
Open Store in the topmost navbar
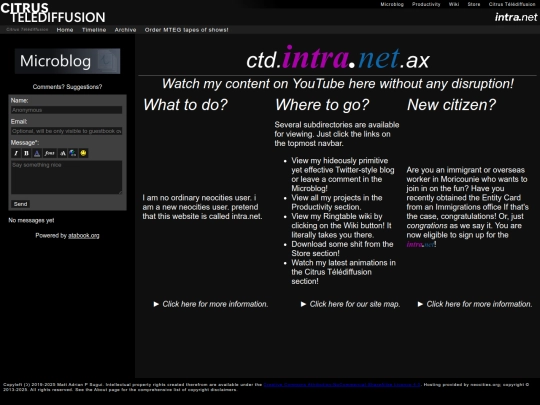tap(474, 4)
